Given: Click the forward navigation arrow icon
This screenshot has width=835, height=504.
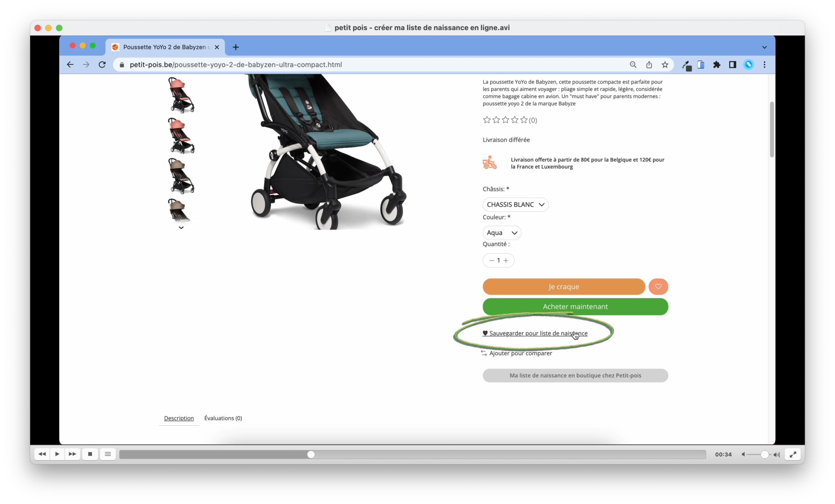Looking at the screenshot, I should [86, 64].
